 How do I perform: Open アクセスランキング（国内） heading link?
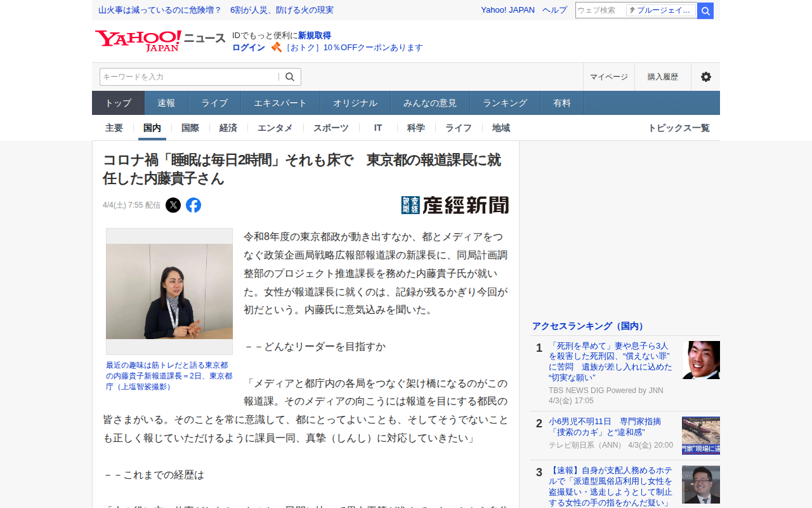point(589,326)
